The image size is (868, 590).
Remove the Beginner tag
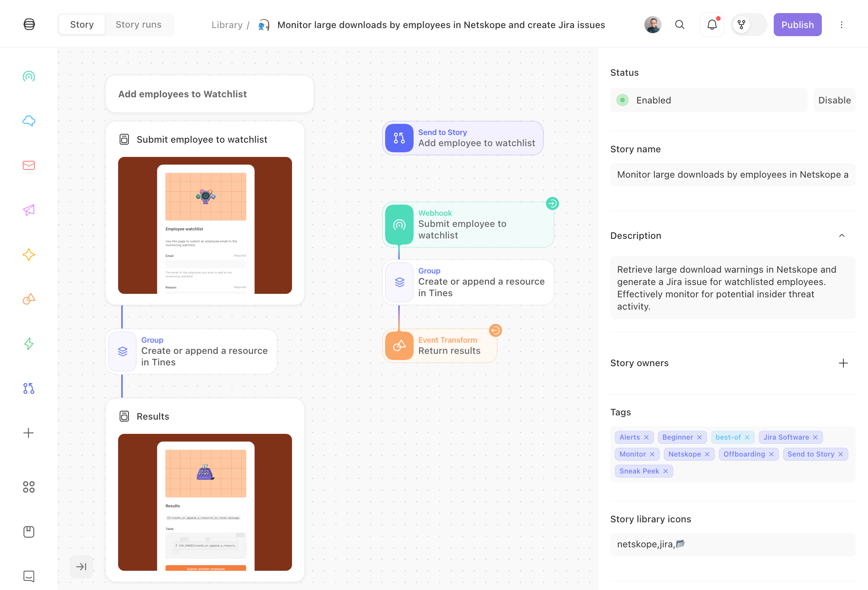click(699, 437)
